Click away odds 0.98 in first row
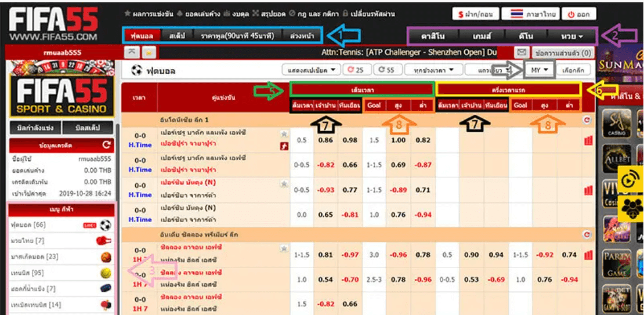 [350, 140]
